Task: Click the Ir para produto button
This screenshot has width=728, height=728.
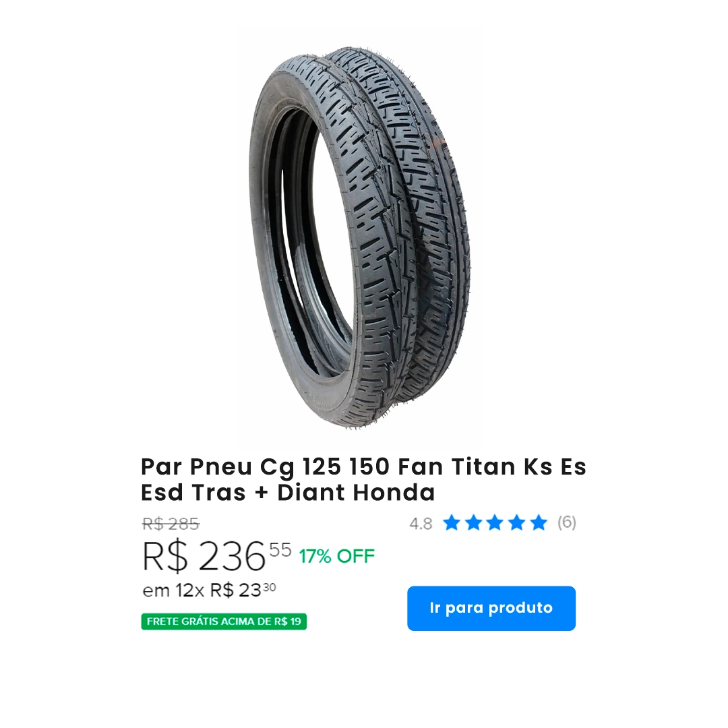Action: (x=491, y=608)
